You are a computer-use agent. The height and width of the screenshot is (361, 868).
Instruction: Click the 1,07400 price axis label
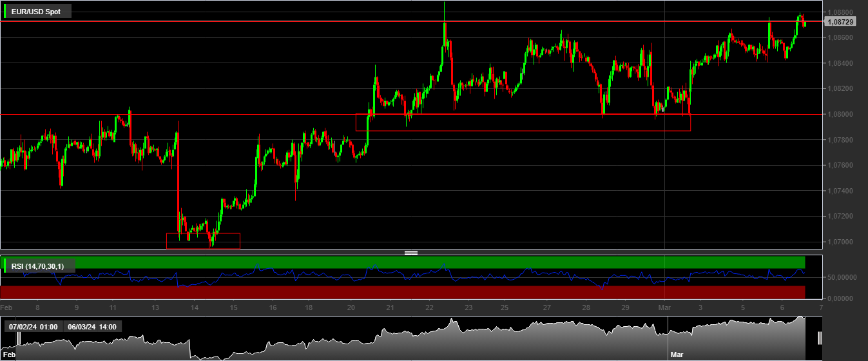tap(840, 191)
